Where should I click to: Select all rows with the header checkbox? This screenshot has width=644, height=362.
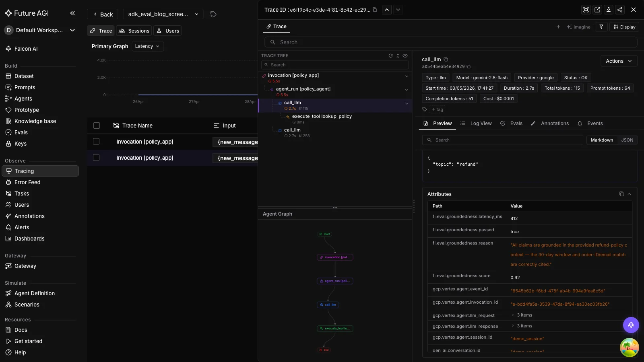coord(97,125)
